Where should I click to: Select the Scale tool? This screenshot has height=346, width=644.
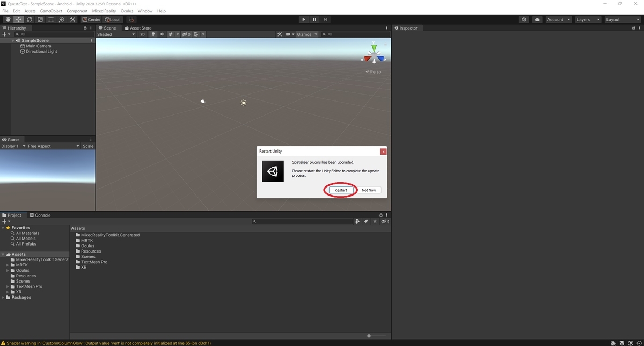(40, 19)
